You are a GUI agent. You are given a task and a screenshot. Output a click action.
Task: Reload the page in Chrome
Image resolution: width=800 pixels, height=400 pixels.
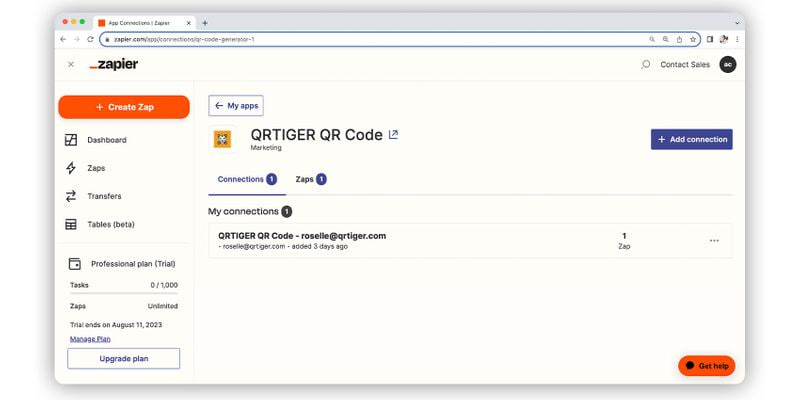pos(91,39)
